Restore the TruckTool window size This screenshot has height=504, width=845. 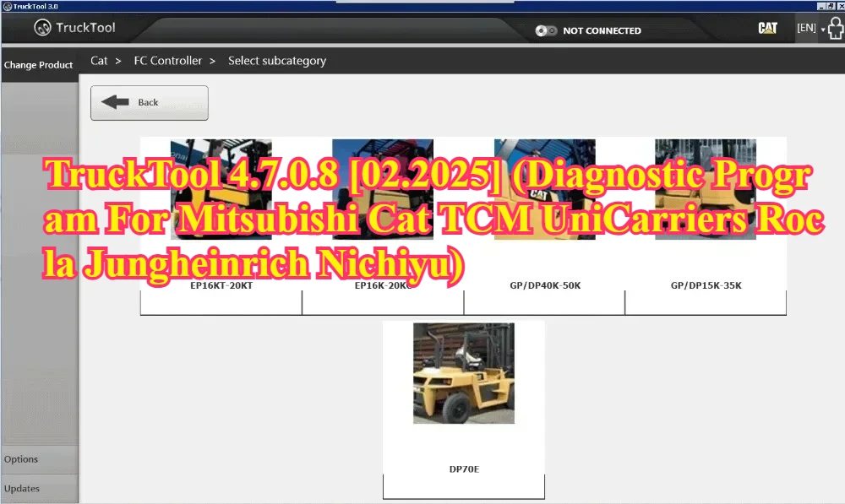tap(831, 7)
